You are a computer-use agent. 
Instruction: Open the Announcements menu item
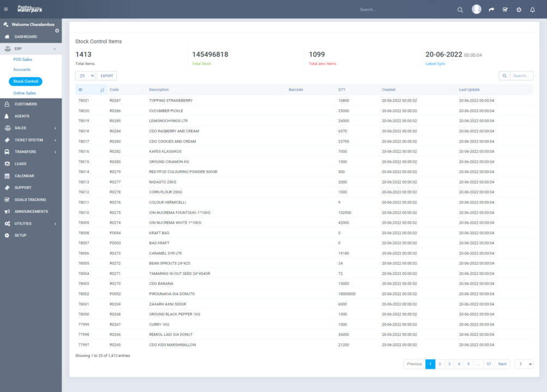pyautogui.click(x=31, y=211)
